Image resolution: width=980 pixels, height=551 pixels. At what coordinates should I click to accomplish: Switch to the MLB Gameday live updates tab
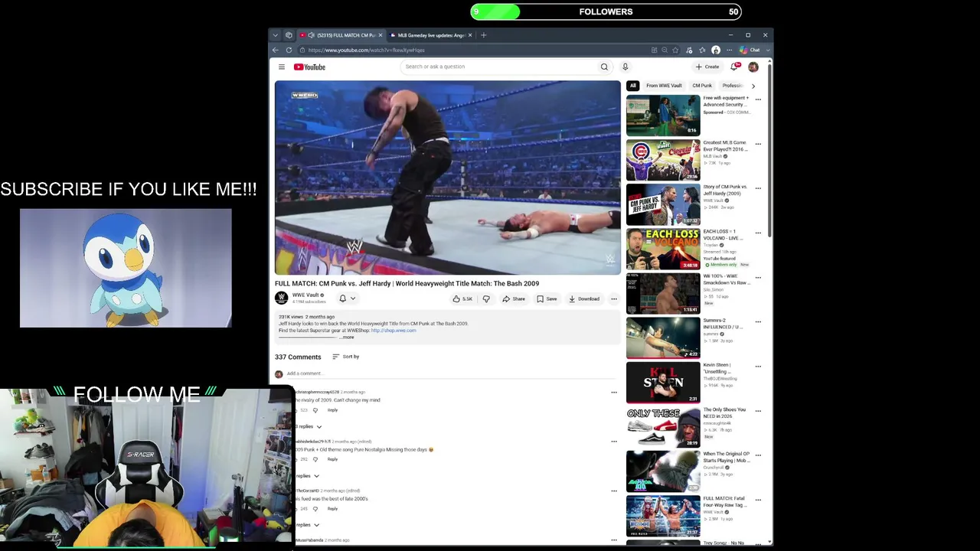(431, 35)
